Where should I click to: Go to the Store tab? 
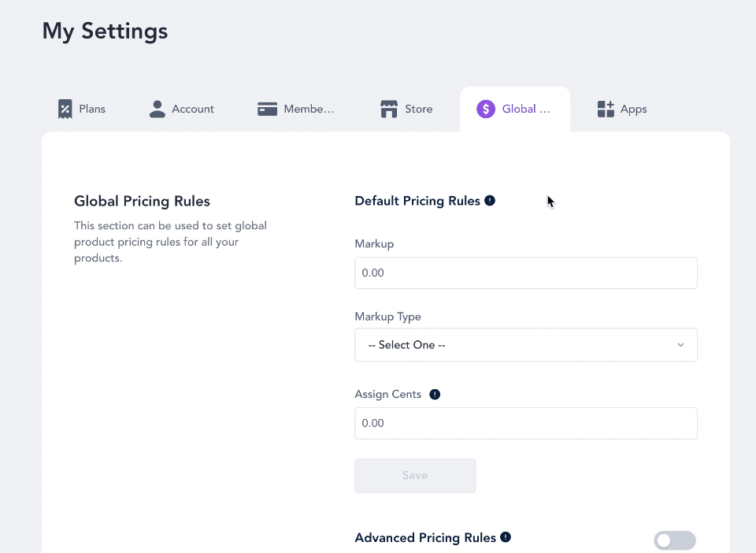[406, 109]
